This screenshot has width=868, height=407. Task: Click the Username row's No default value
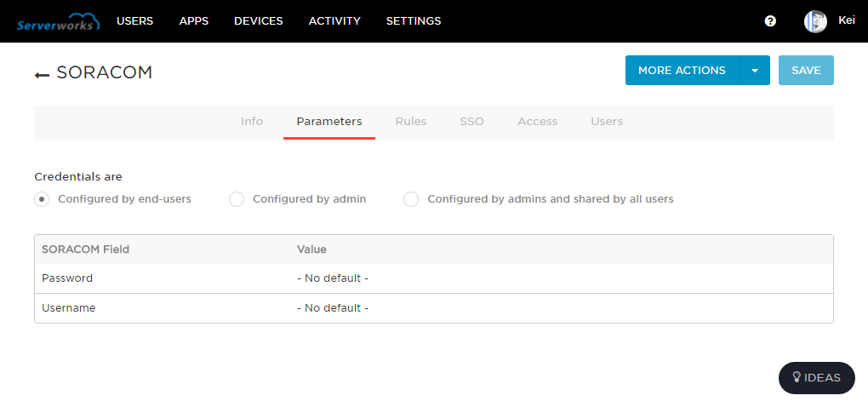333,308
